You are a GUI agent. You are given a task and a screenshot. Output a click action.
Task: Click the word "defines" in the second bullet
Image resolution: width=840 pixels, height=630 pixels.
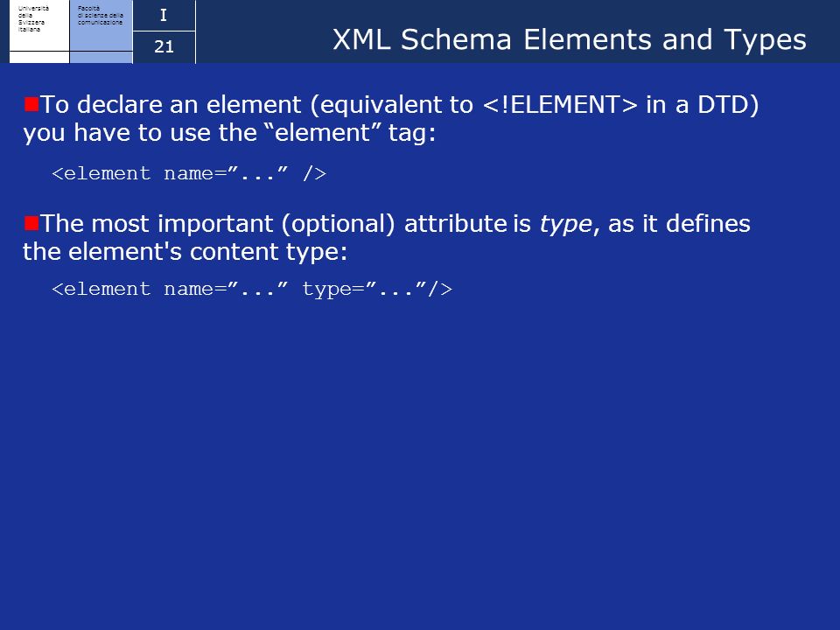[708, 223]
